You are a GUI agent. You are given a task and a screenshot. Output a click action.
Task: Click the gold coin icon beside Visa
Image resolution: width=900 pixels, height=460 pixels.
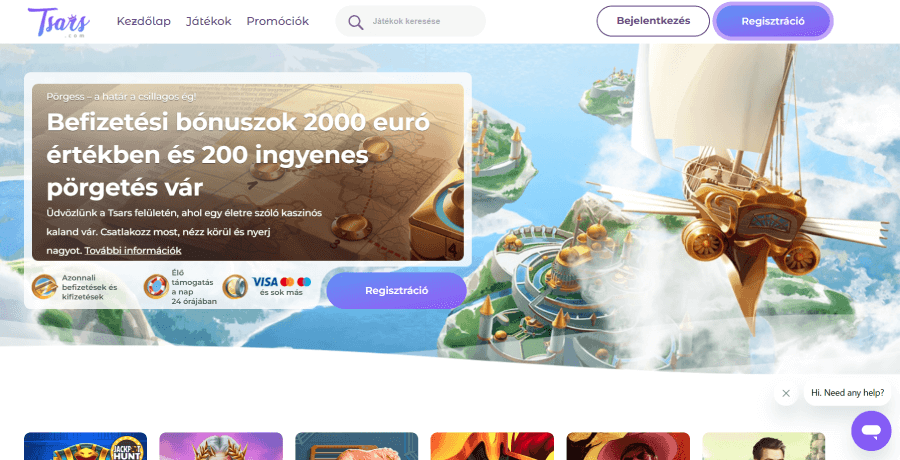pos(235,287)
